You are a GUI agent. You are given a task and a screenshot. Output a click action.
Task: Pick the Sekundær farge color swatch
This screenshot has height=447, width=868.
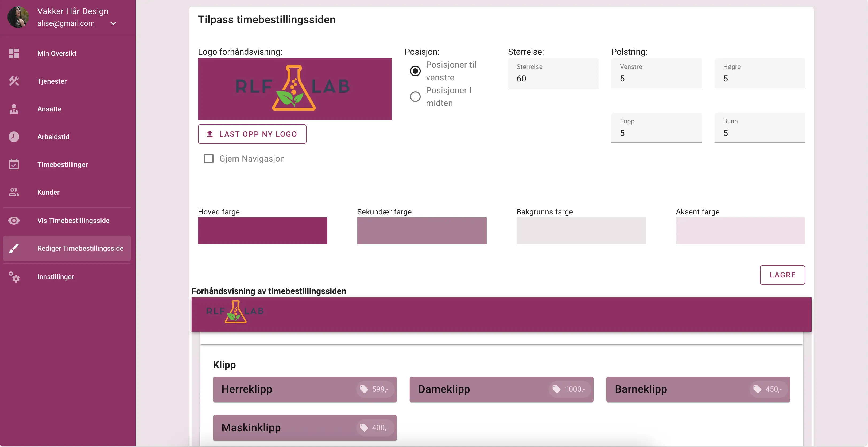click(421, 230)
